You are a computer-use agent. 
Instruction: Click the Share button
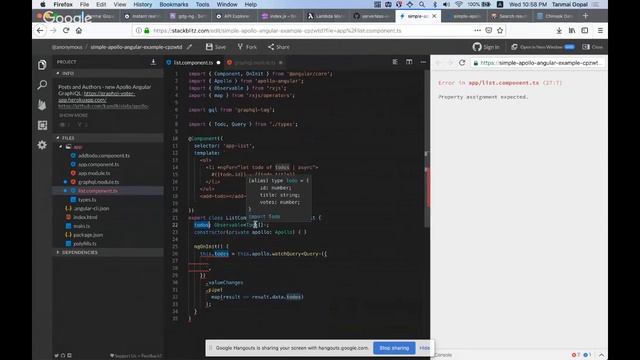click(279, 47)
